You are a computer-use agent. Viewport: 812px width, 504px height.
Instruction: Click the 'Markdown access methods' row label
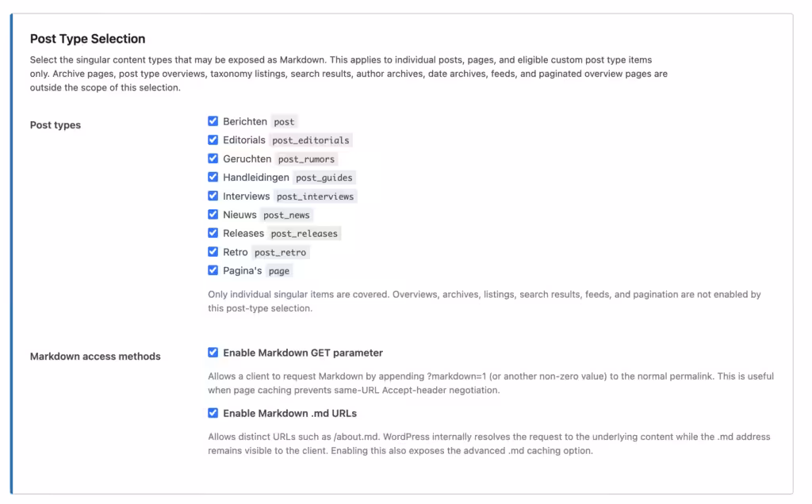click(x=95, y=357)
